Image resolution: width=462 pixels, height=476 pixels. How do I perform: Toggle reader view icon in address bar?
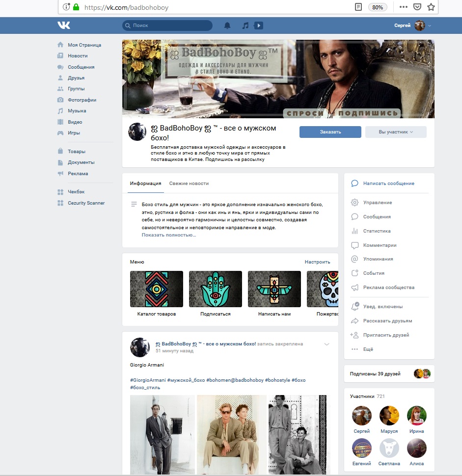tap(358, 7)
